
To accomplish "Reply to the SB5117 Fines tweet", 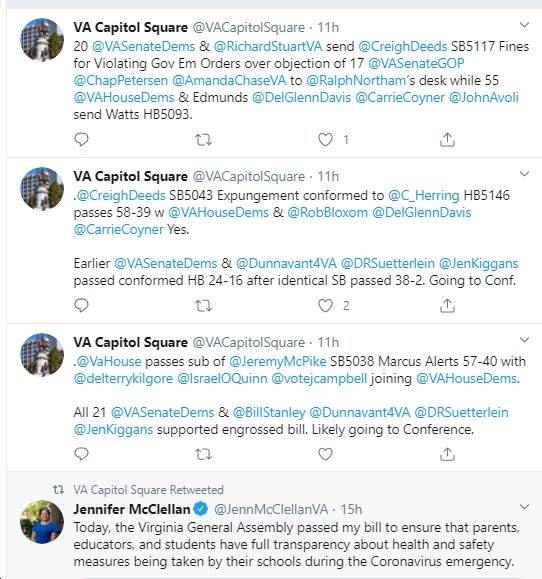I will pyautogui.click(x=81, y=140).
